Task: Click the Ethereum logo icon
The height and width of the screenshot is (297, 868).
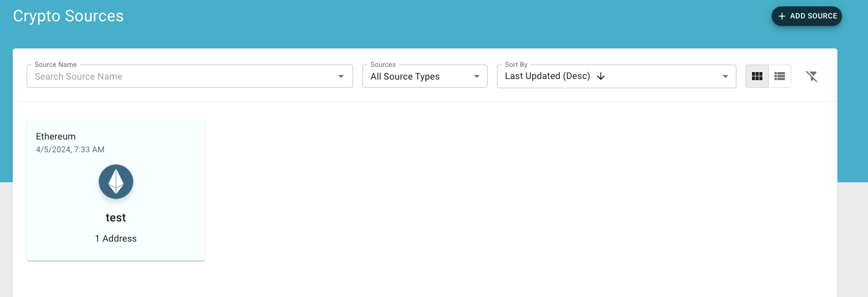Action: 116,182
